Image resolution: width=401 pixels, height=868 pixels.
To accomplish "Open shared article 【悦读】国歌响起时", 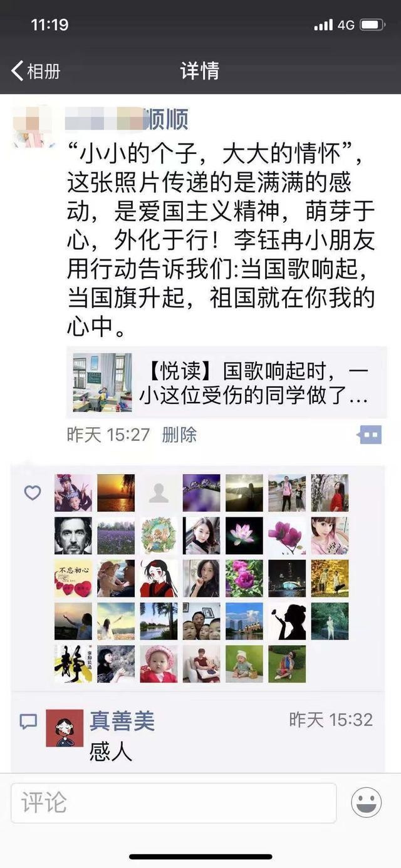I will click(253, 382).
